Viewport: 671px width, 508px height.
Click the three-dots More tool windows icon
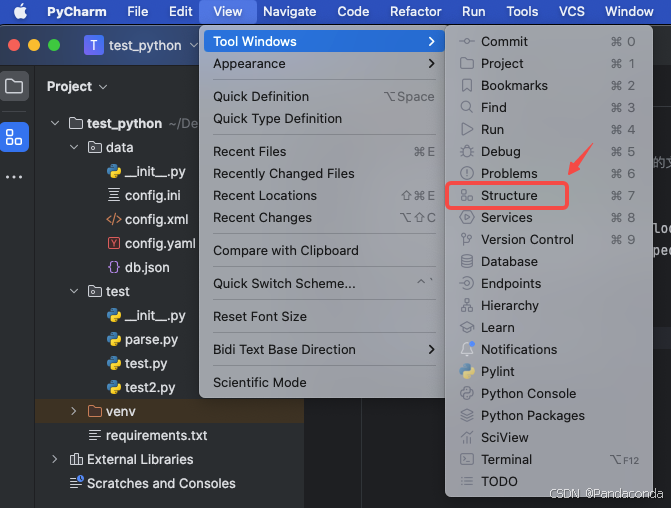point(14,177)
